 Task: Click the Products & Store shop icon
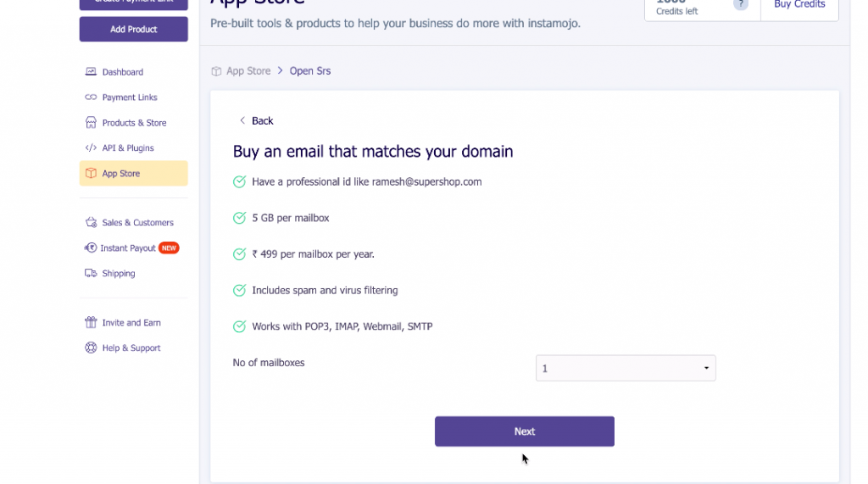[x=91, y=123]
